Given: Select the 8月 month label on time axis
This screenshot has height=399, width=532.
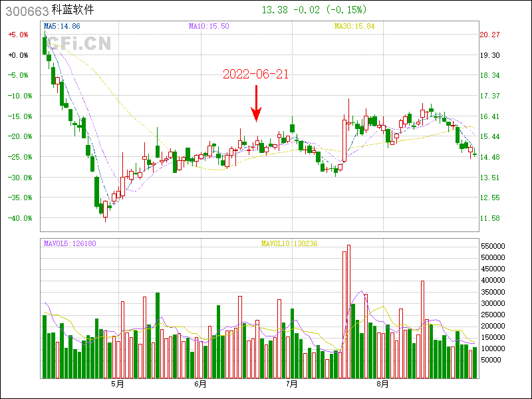Looking at the screenshot, I should pos(382,384).
